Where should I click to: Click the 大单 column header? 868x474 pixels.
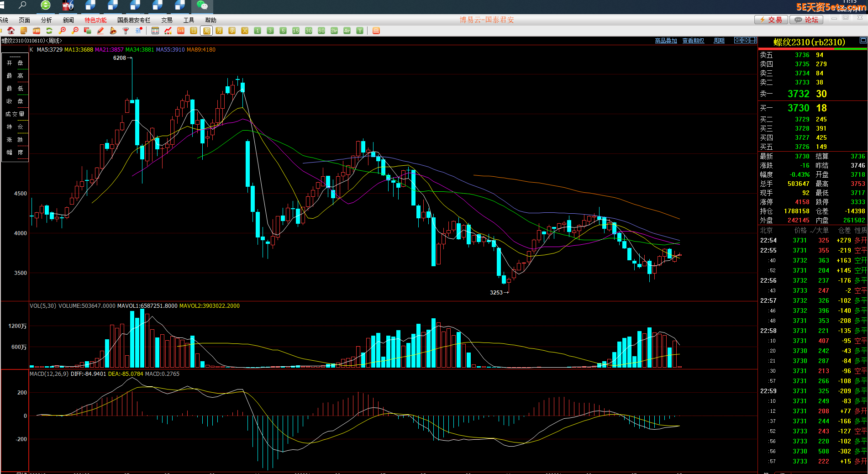[821, 230]
